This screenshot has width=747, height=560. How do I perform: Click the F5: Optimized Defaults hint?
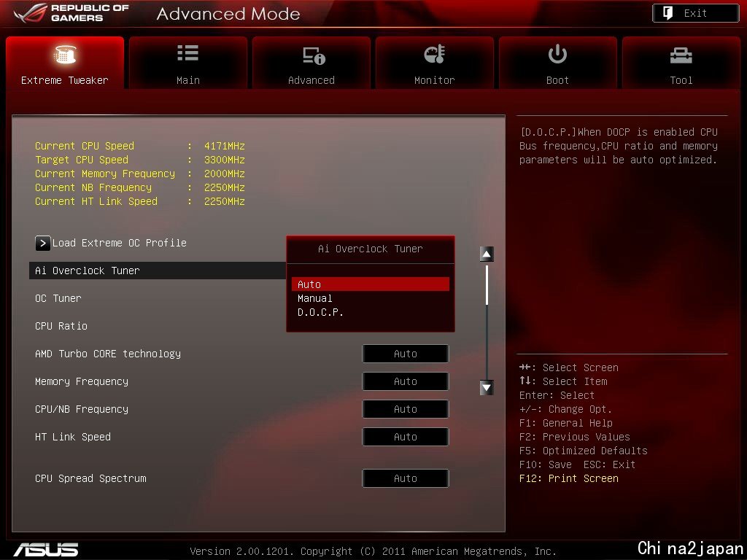(583, 451)
